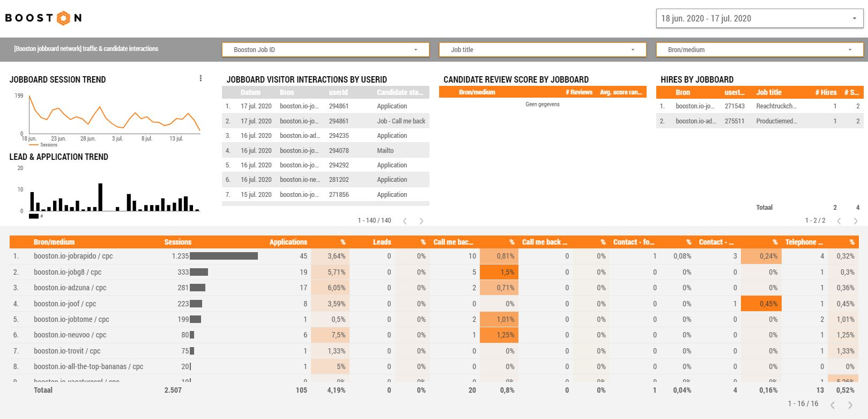
Task: Sort hires table by Job title header
Action: [769, 92]
